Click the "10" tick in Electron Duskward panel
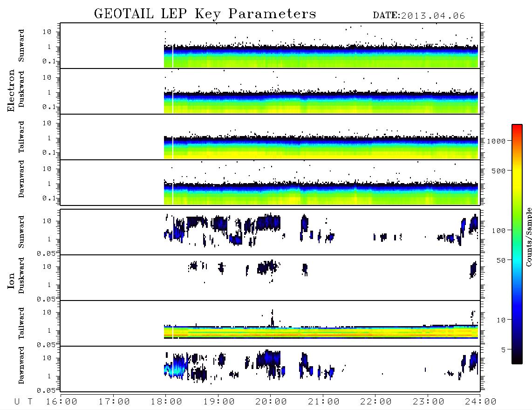The height and width of the screenshot is (410, 532). [x=47, y=77]
